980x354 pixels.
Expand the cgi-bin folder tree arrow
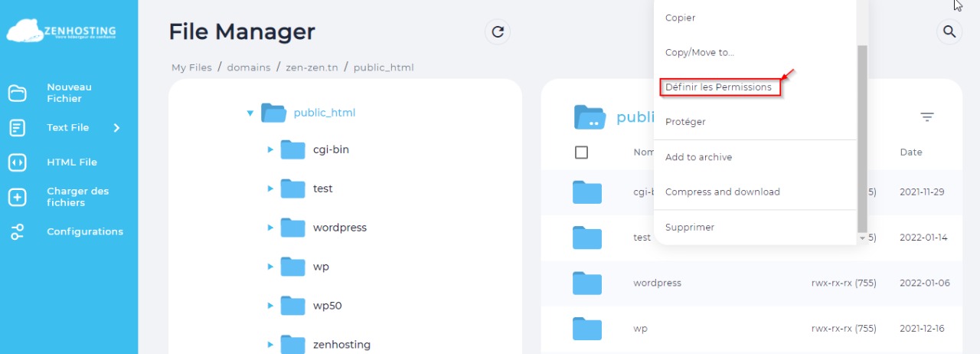(x=270, y=149)
